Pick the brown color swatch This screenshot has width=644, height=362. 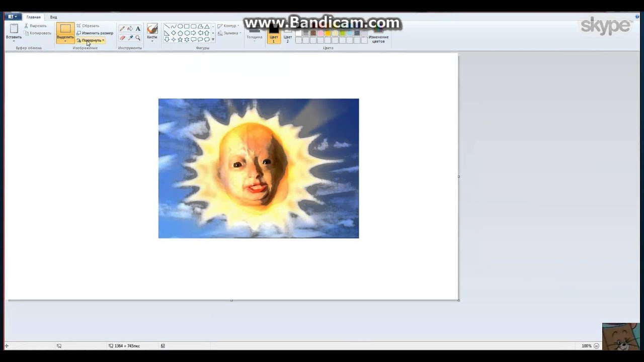(313, 33)
